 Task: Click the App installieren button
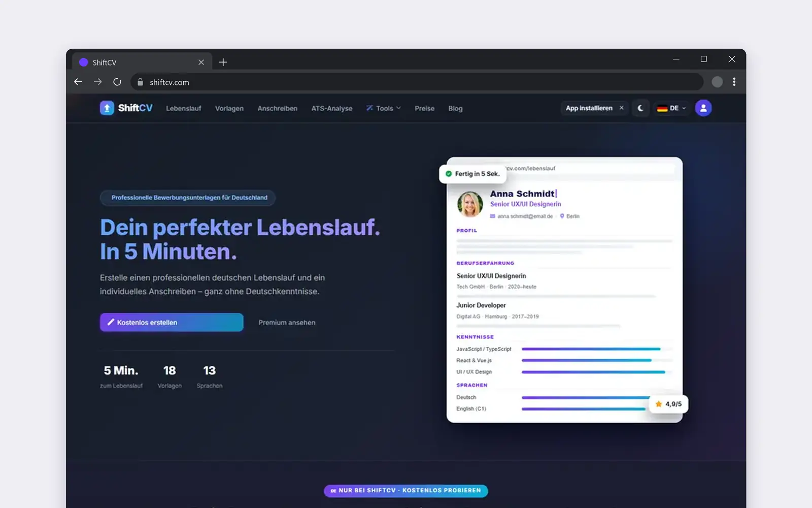click(x=589, y=108)
